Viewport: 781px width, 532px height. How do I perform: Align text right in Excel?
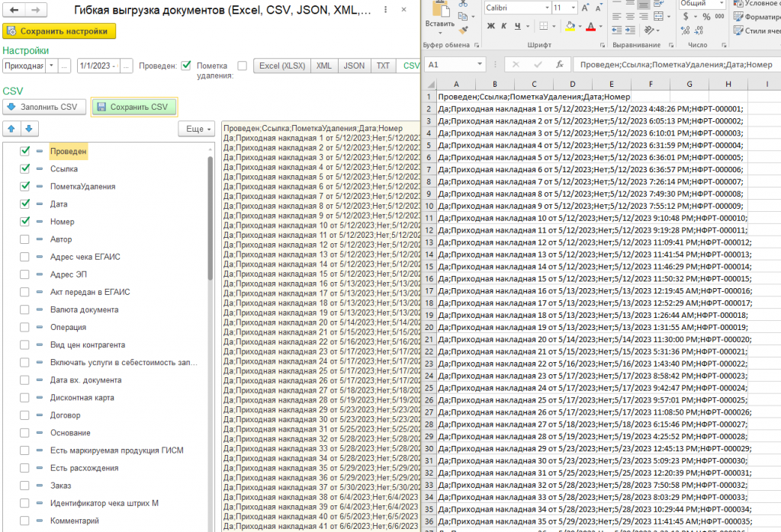(644, 17)
